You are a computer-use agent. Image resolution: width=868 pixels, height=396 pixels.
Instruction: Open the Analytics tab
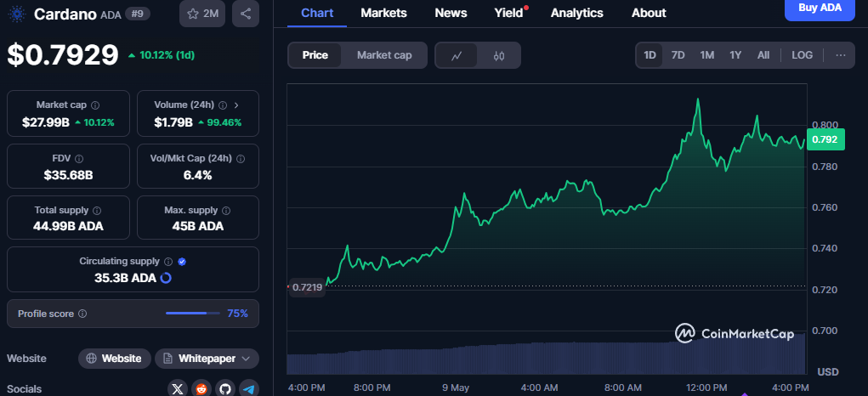(576, 13)
